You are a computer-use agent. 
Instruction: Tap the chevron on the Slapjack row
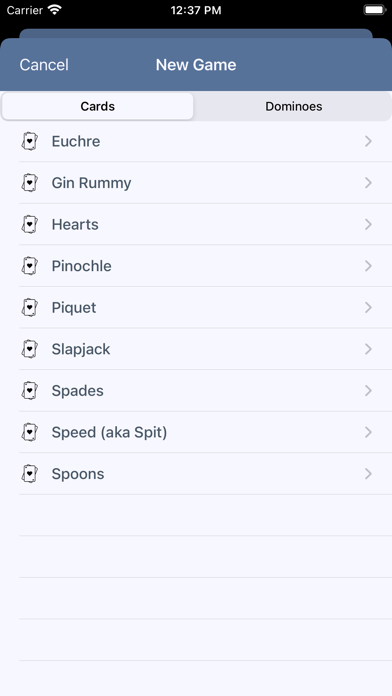368,349
